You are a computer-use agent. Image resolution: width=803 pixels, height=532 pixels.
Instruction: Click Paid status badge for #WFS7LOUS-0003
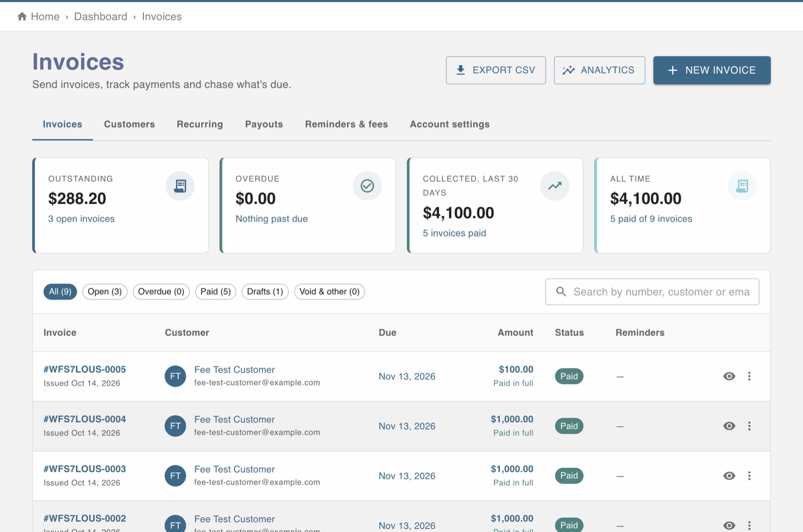(x=569, y=475)
